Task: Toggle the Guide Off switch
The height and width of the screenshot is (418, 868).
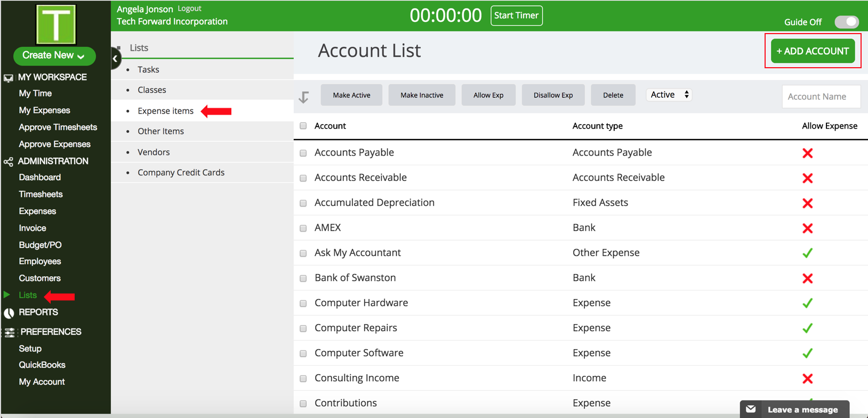Action: click(x=846, y=22)
